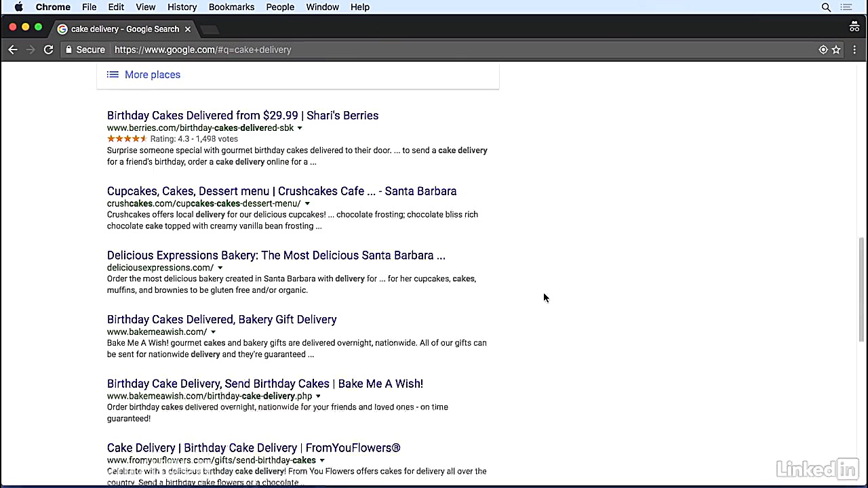Open a new tab
The height and width of the screenshot is (488, 868).
click(210, 29)
